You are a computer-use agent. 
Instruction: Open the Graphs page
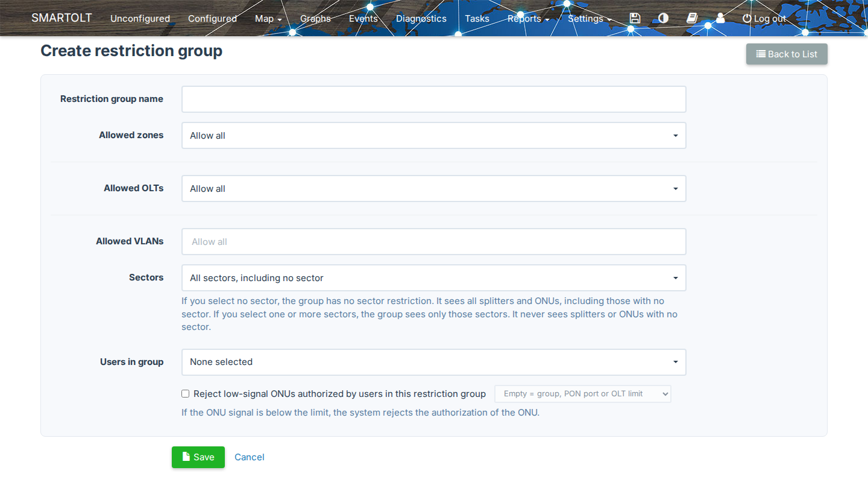[315, 19]
